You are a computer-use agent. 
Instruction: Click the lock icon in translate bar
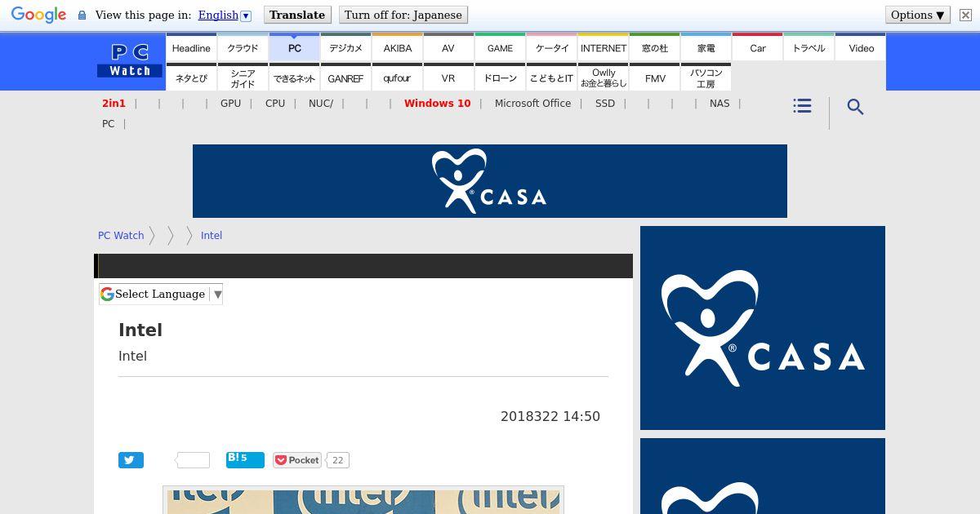point(82,16)
